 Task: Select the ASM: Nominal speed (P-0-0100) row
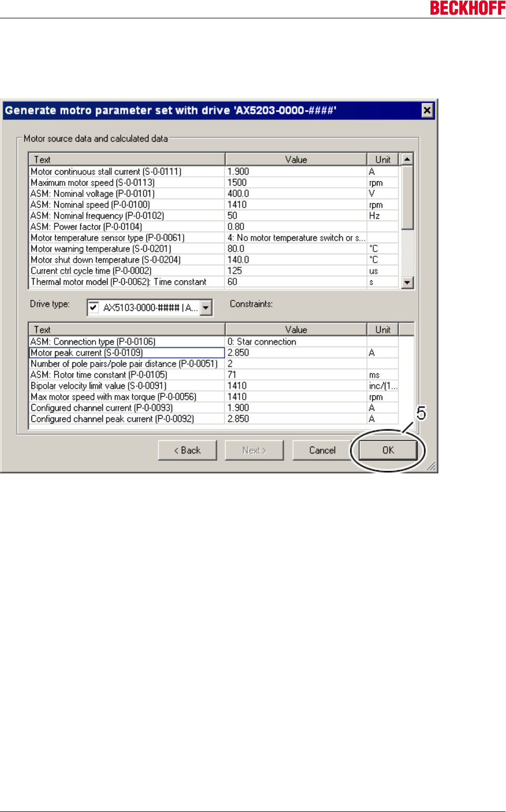pos(214,204)
